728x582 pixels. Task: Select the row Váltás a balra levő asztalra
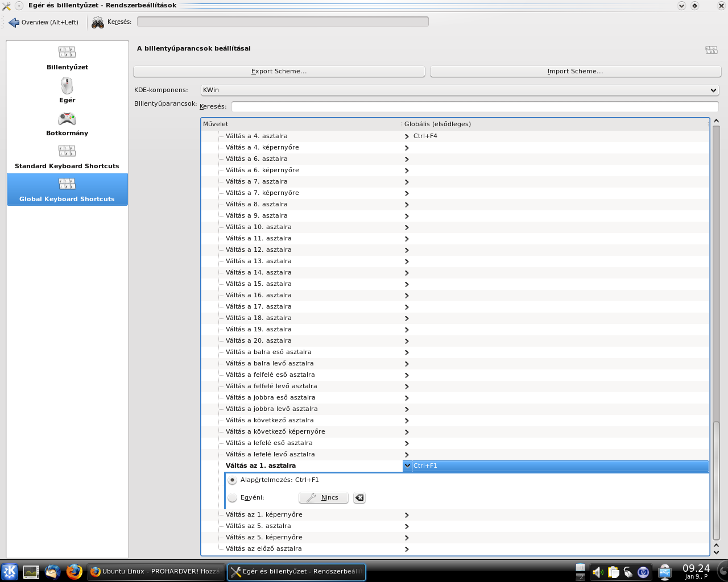coord(455,364)
